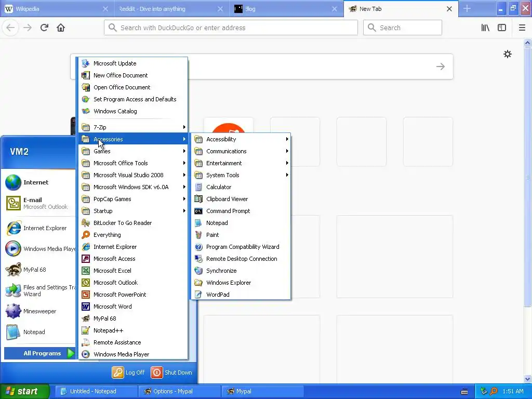The width and height of the screenshot is (532, 399).
Task: Expand System Tools submenu
Action: tap(241, 175)
